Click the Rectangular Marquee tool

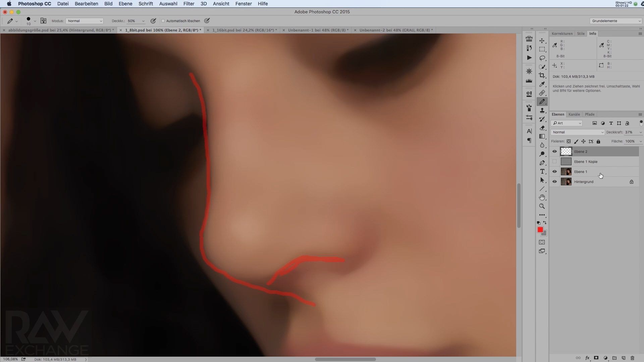[543, 49]
